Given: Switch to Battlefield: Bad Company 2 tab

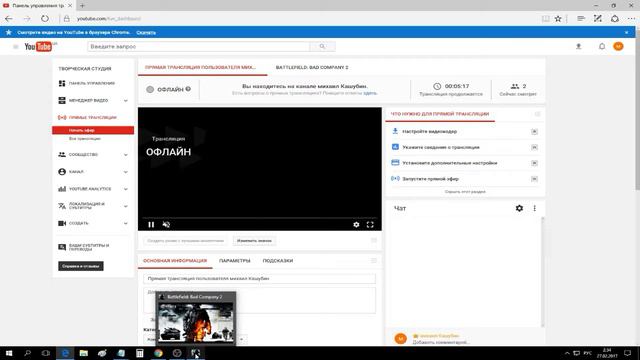Looking at the screenshot, I should point(312,67).
